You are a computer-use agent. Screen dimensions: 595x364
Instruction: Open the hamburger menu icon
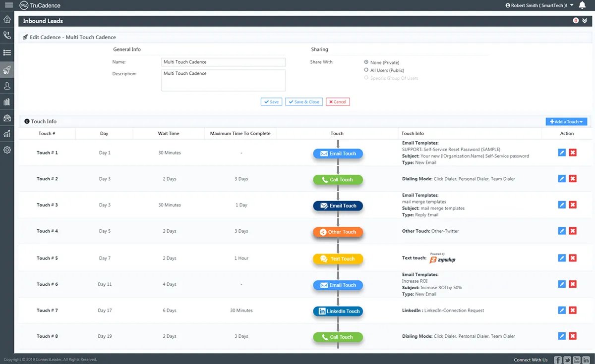click(x=8, y=5)
